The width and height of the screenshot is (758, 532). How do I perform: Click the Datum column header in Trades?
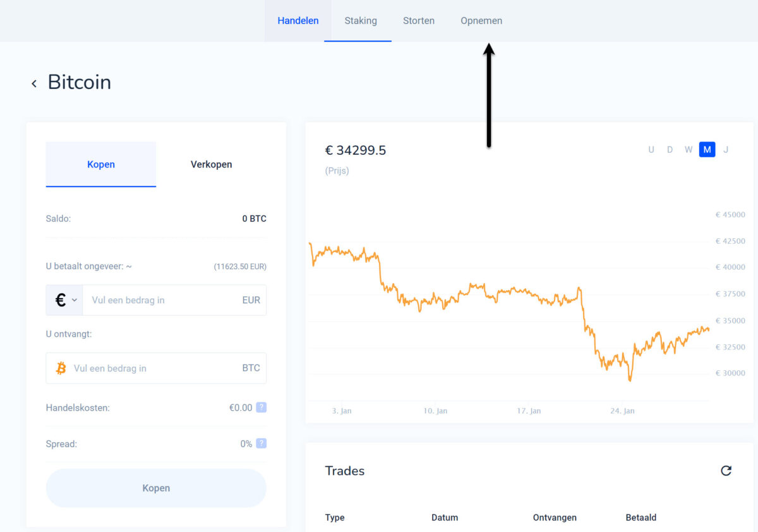point(445,517)
